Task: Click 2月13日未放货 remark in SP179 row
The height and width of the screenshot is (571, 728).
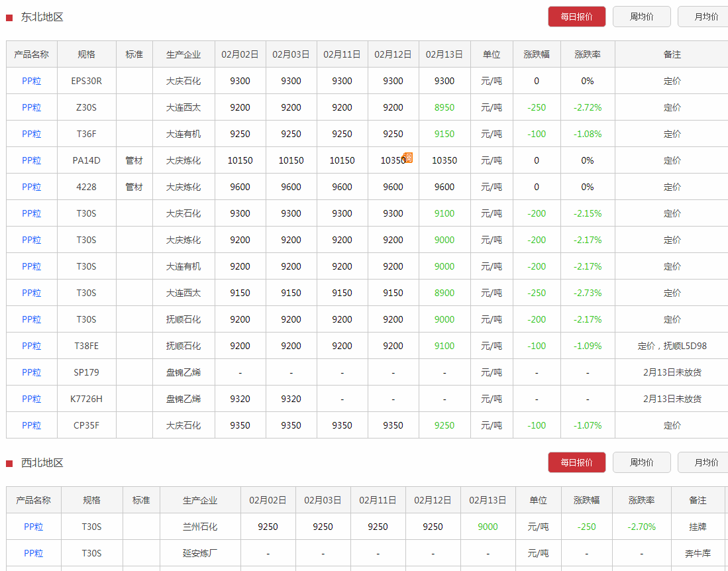Action: (x=672, y=372)
